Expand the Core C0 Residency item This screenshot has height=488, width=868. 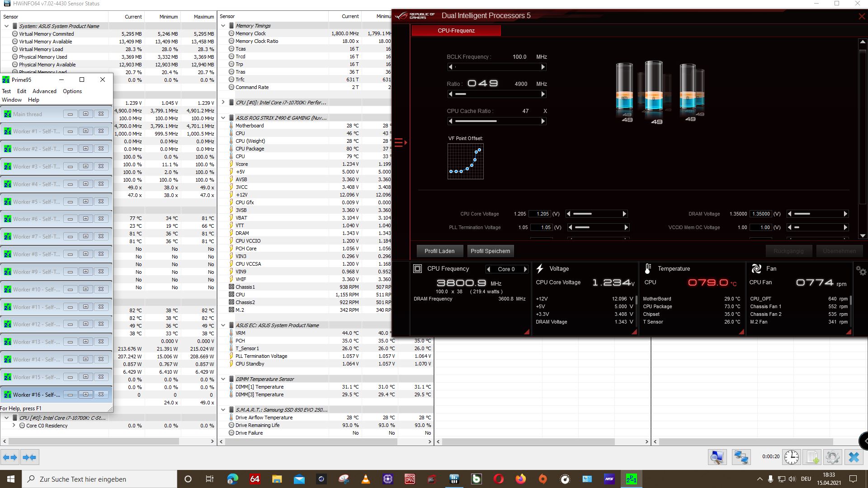tap(14, 426)
